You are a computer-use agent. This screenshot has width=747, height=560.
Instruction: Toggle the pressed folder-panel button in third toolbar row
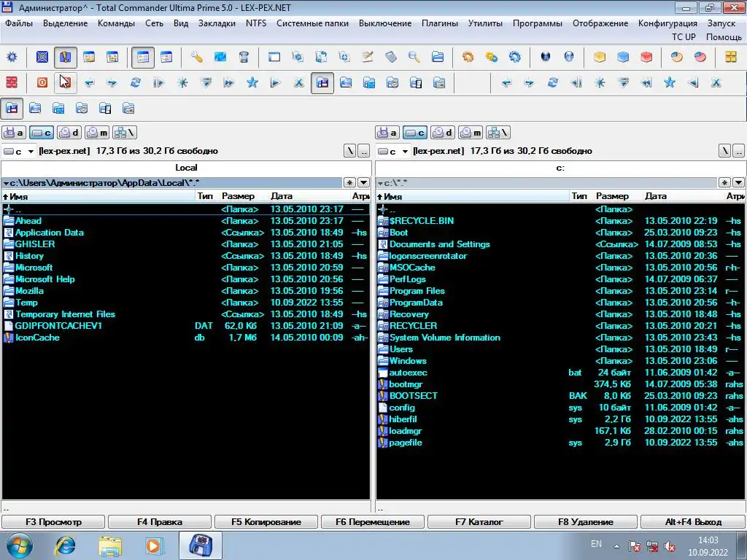[12, 109]
